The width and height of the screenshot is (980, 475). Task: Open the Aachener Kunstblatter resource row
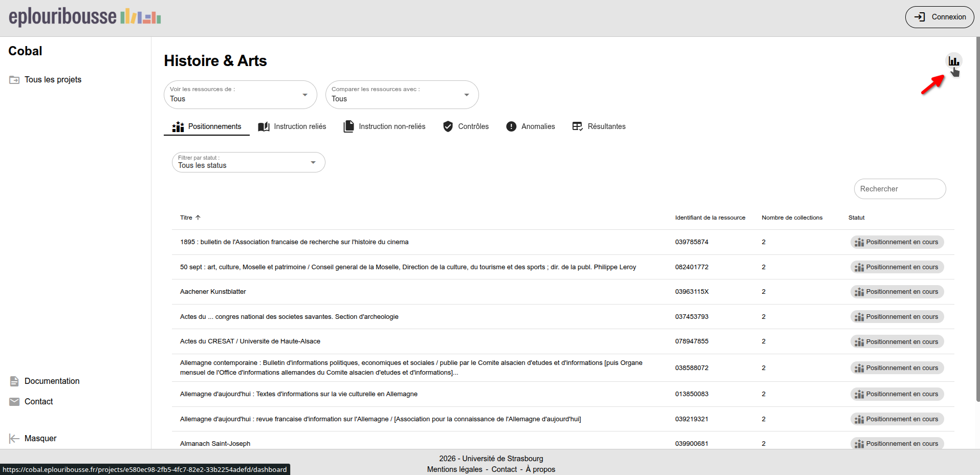point(213,292)
